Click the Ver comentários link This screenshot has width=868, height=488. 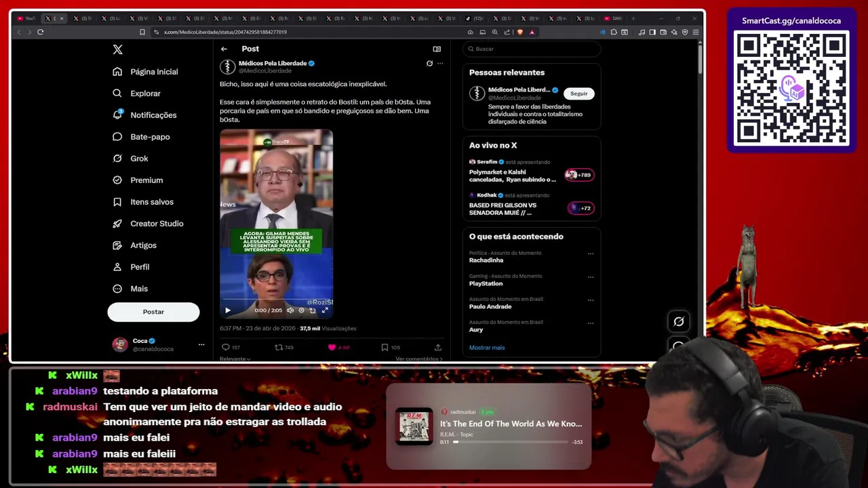419,359
